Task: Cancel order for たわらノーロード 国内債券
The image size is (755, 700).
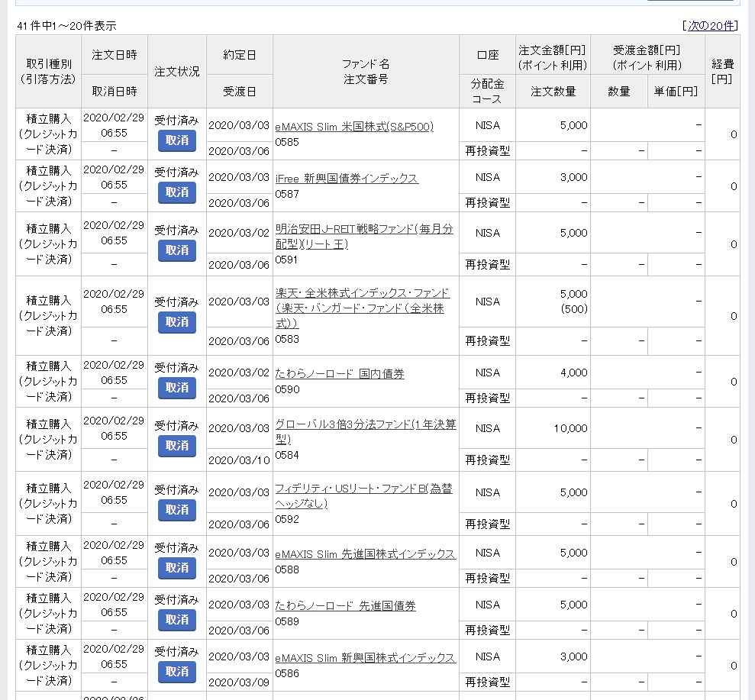Action: (x=176, y=388)
